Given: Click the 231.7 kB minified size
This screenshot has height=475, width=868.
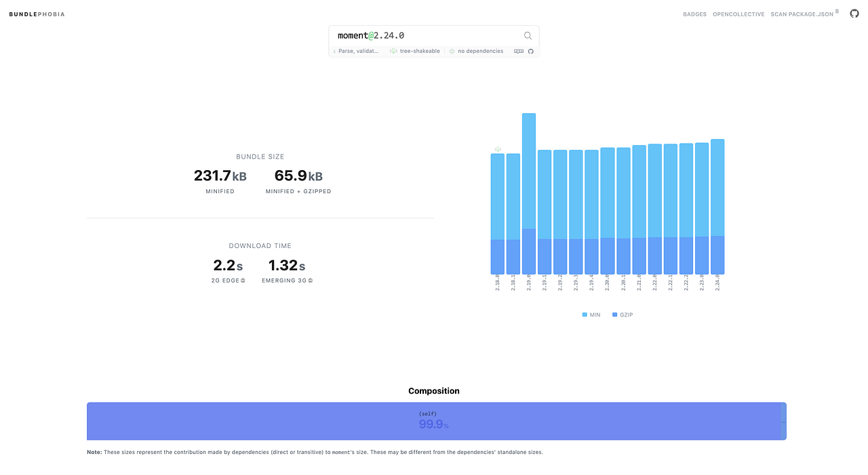Looking at the screenshot, I should (x=220, y=175).
